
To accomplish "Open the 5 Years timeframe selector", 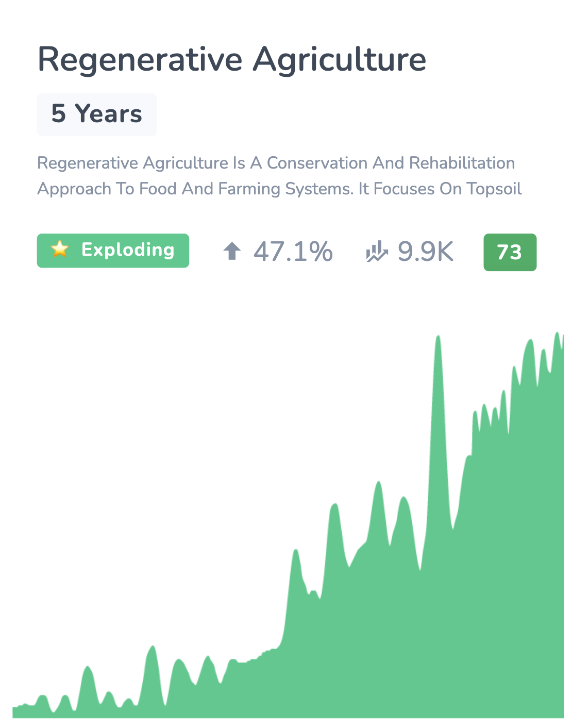I will point(97,114).
